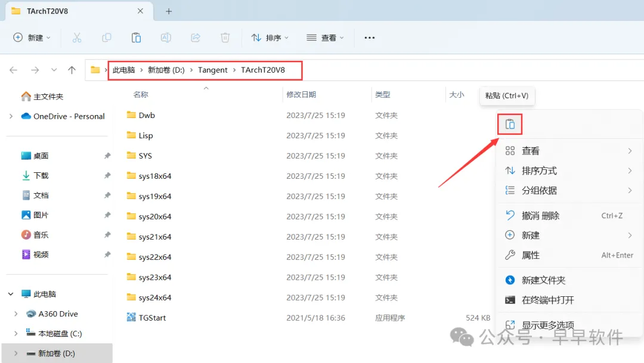Click the Paste icon in toolbar
The image size is (644, 363).
(136, 38)
